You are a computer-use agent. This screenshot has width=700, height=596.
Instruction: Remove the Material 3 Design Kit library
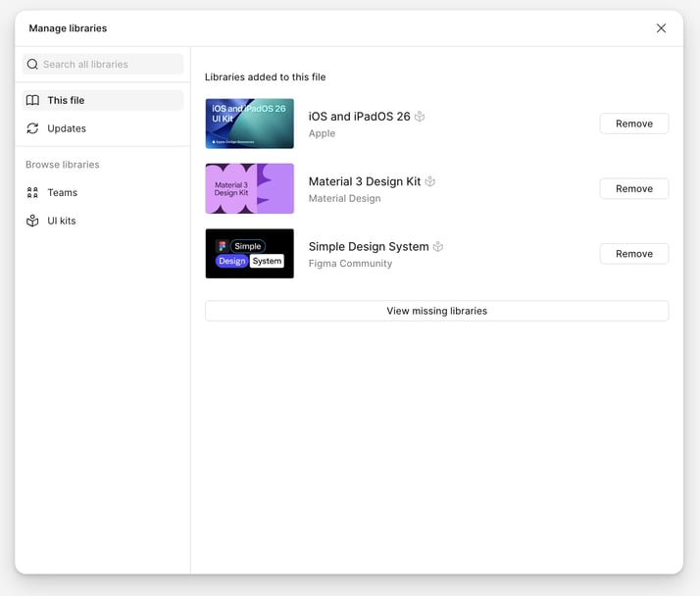634,188
